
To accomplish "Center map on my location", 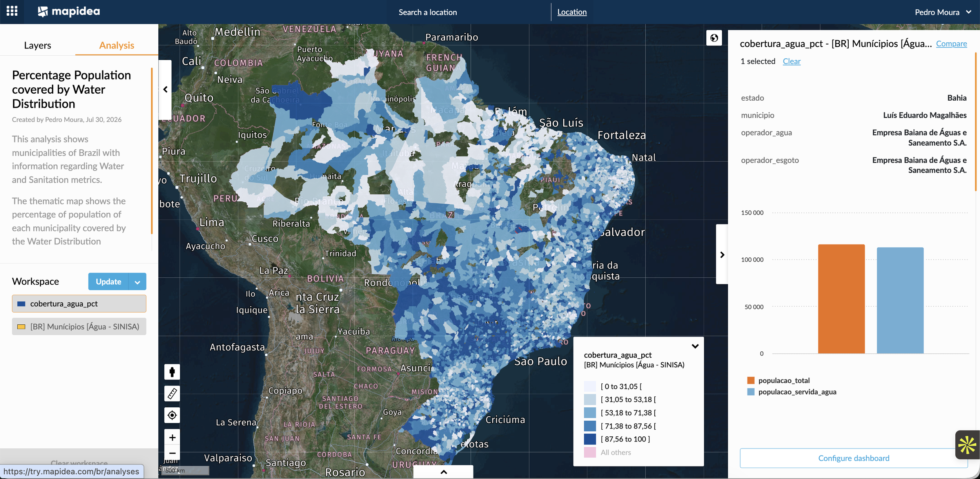I will 172,415.
